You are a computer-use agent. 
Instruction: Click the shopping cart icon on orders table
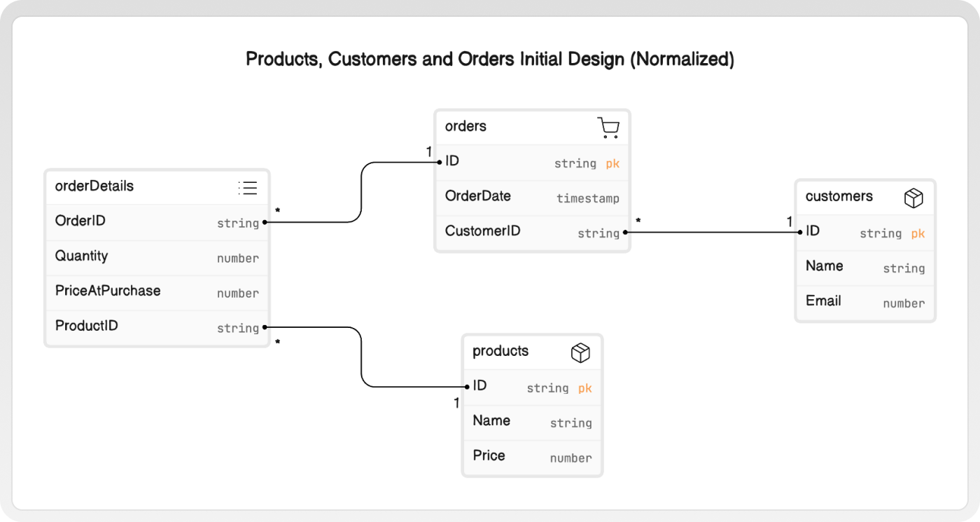608,127
